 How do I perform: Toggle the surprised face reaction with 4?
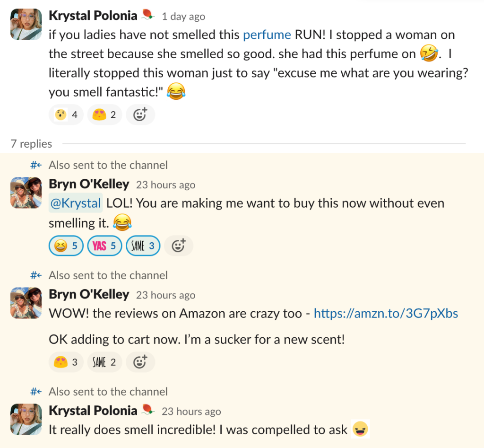point(66,114)
